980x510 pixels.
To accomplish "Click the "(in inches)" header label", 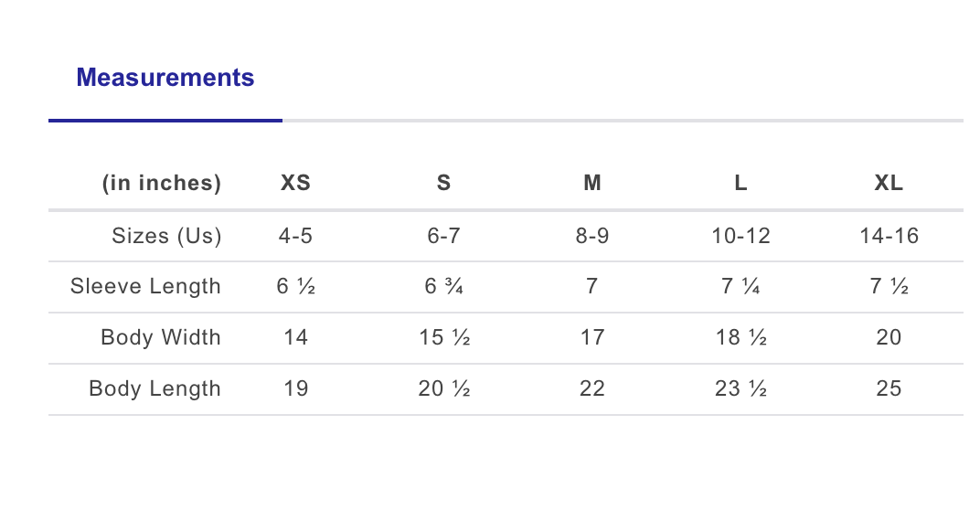I will click(162, 183).
